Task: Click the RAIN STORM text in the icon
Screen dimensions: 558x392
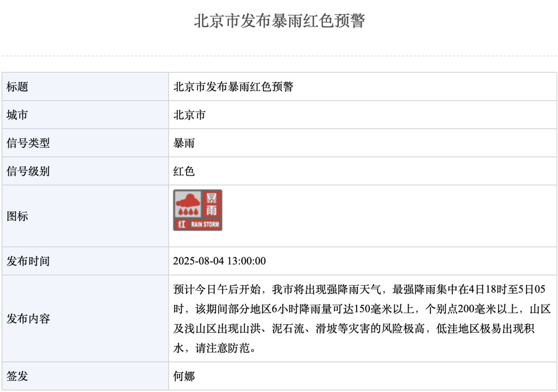Action: coord(206,224)
